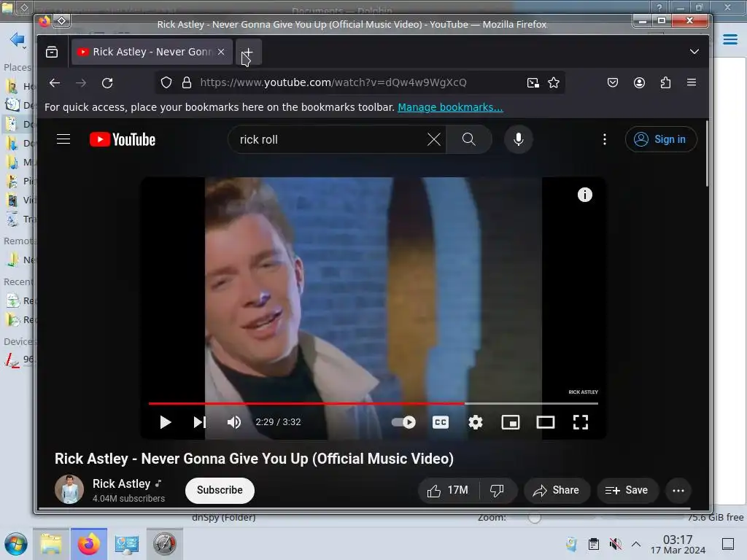Unmute audio volume tray icon
The width and height of the screenshot is (747, 560).
click(616, 544)
